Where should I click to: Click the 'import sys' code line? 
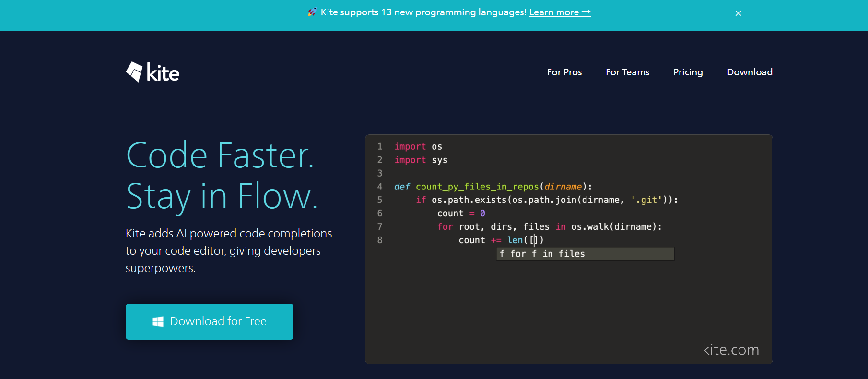(421, 160)
